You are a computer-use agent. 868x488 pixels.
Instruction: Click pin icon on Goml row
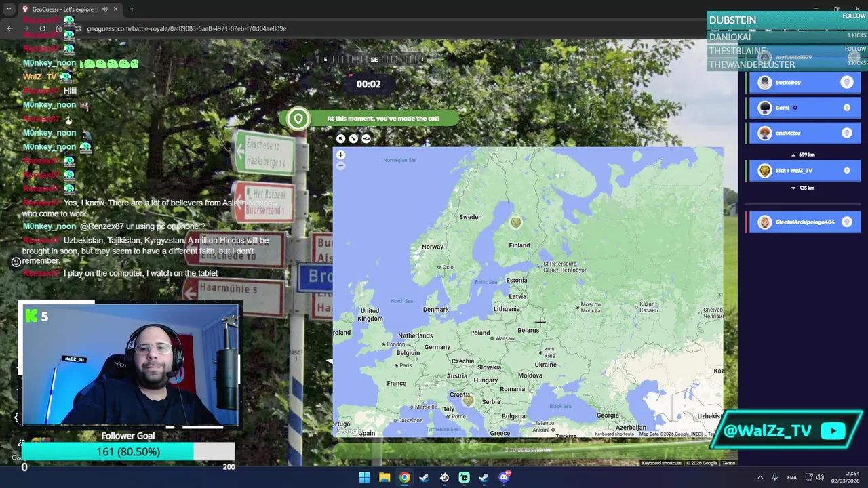(x=847, y=108)
